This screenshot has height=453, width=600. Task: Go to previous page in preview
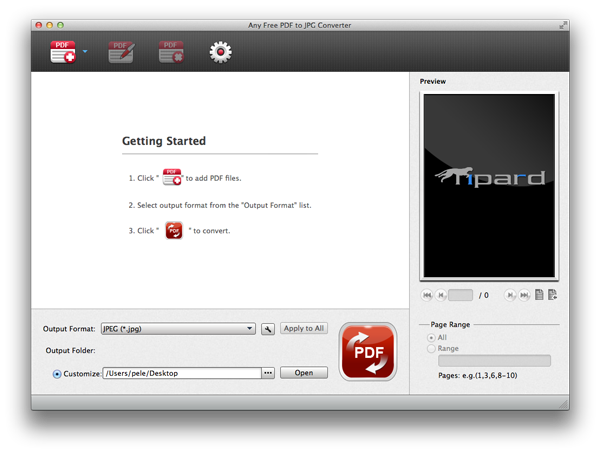click(441, 295)
